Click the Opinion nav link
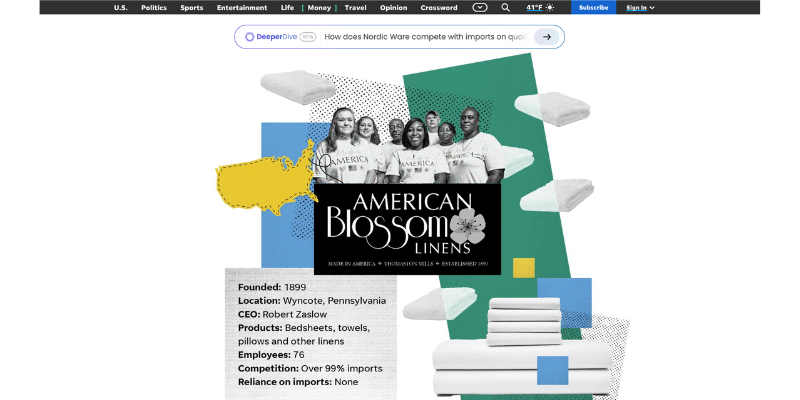 coord(394,7)
